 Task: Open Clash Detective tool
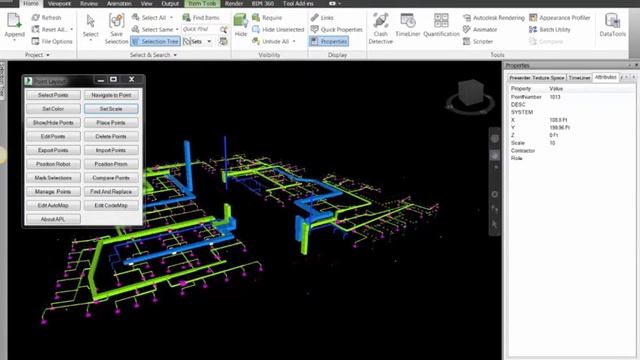click(x=380, y=28)
